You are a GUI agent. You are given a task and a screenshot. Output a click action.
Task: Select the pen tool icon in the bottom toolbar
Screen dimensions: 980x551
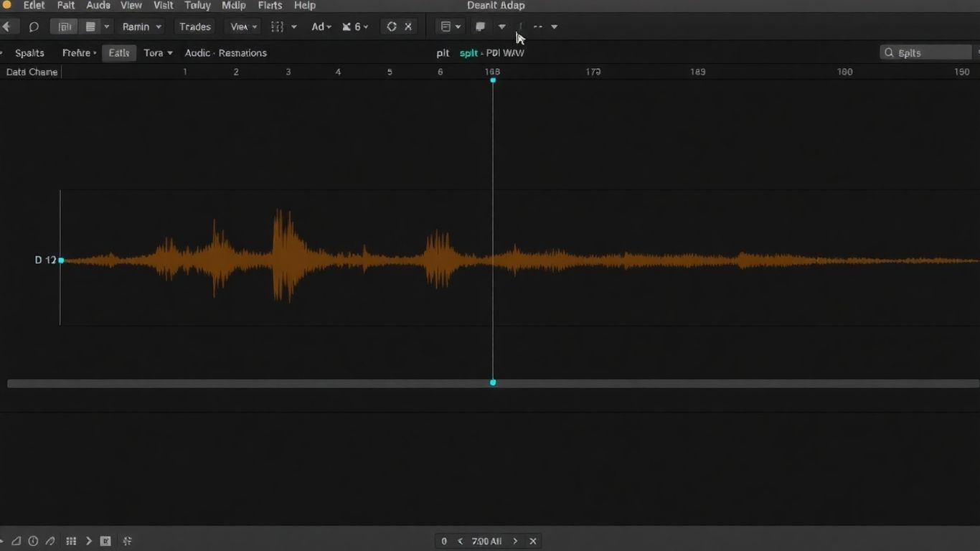pyautogui.click(x=50, y=541)
